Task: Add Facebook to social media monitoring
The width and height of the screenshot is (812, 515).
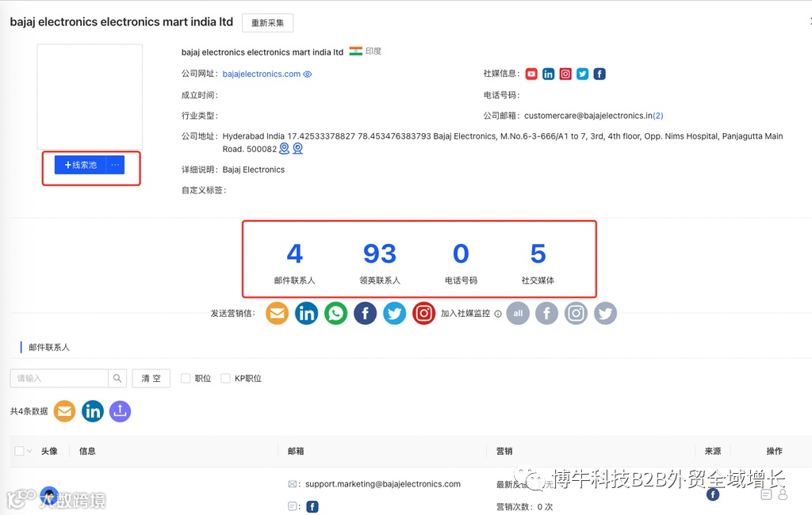Action: tap(547, 313)
